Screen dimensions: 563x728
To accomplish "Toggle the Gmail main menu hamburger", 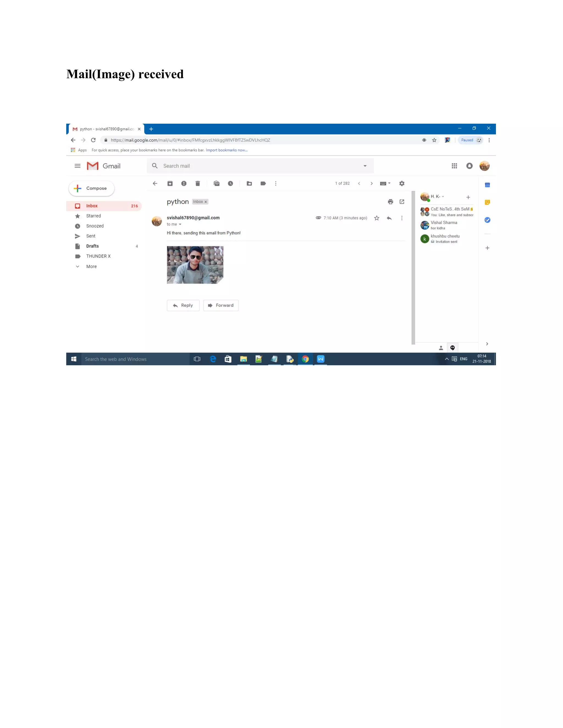I will click(77, 166).
